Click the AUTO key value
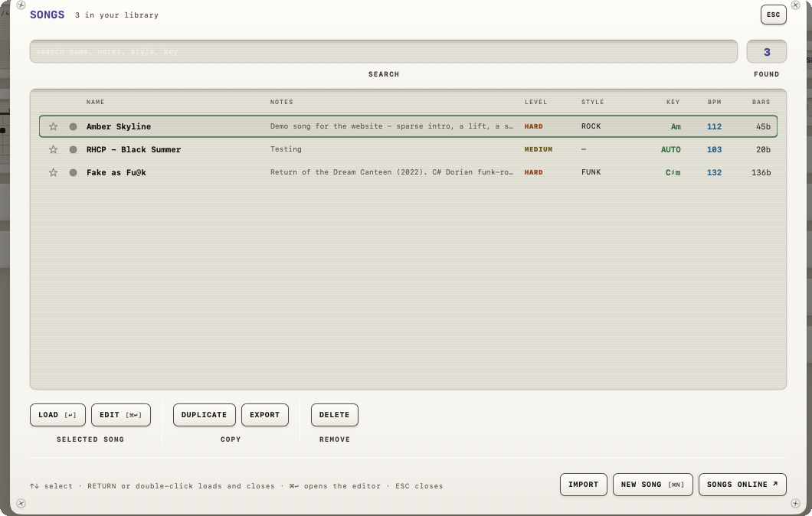812x516 pixels. coord(670,149)
